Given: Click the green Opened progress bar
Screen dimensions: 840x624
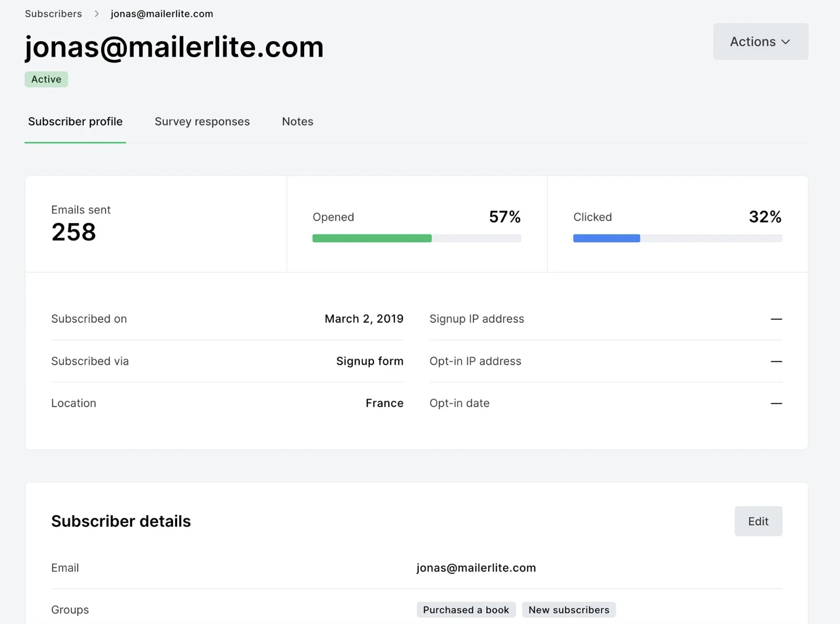Looking at the screenshot, I should [x=372, y=238].
